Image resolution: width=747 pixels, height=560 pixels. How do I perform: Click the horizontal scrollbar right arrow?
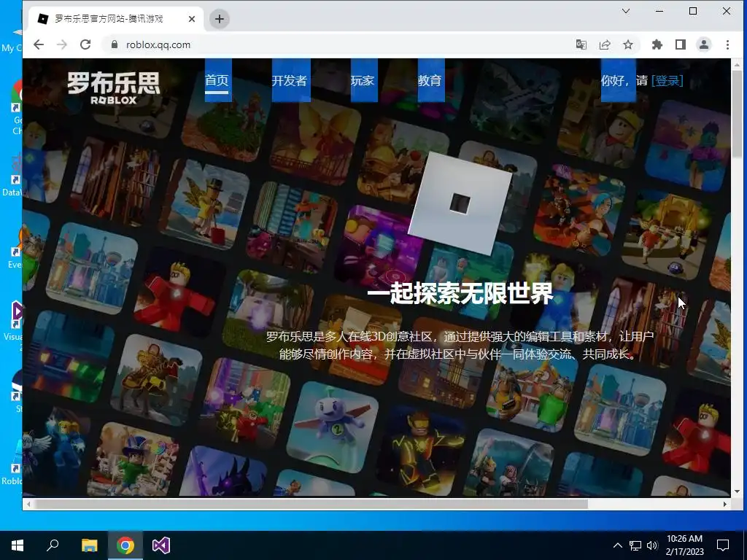tap(725, 504)
